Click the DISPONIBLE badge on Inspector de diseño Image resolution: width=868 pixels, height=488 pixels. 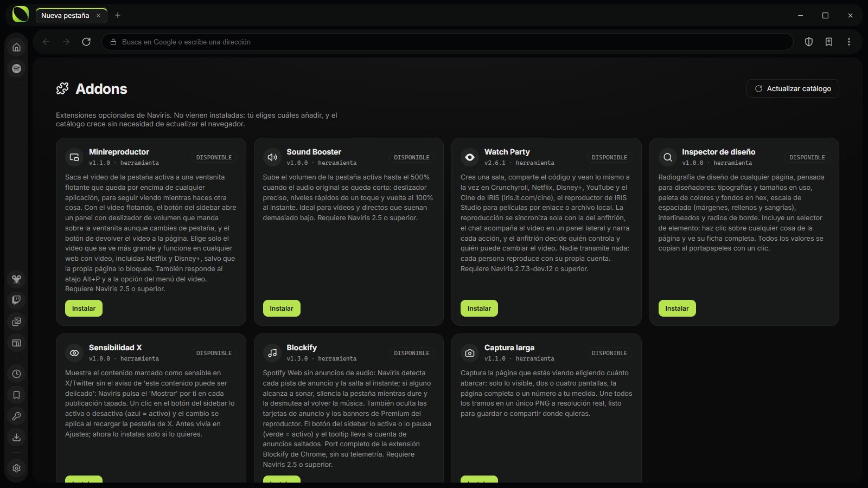click(807, 157)
